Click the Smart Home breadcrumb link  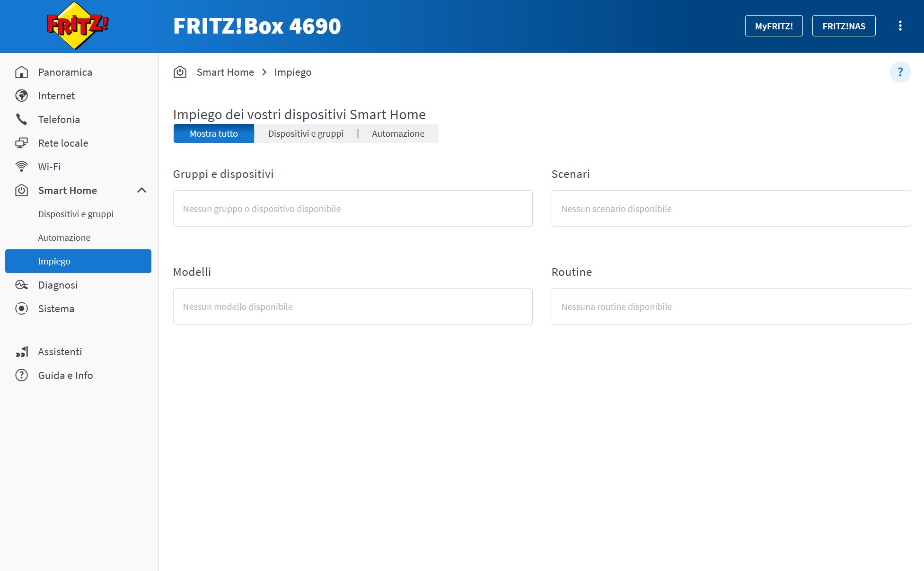(225, 72)
